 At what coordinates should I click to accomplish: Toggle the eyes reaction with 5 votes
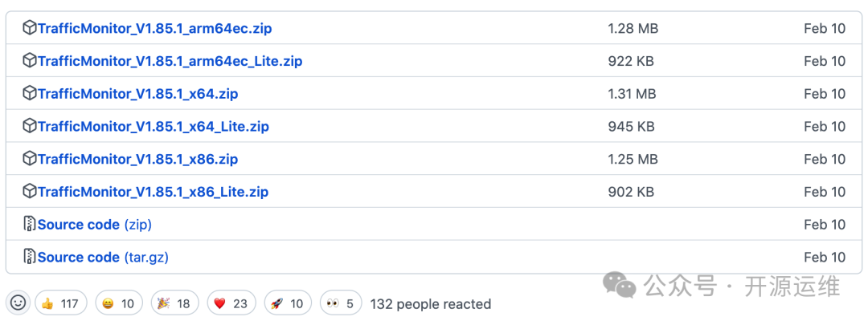coord(340,303)
